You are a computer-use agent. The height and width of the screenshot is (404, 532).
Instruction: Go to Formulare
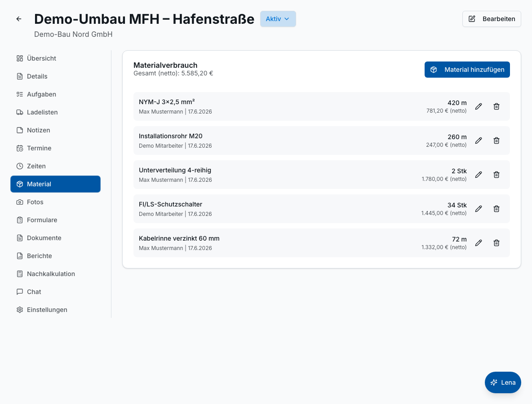coord(55,220)
